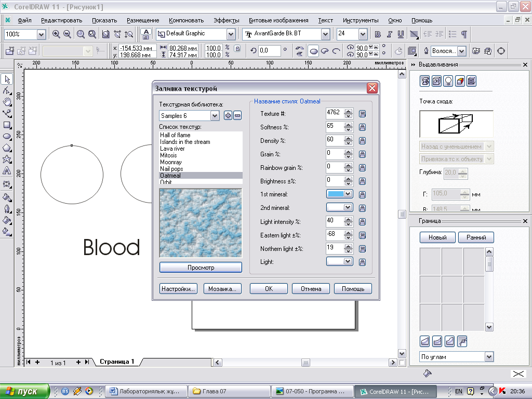Toggle lock for 1st mineral color
The image size is (532, 399).
(x=362, y=194)
